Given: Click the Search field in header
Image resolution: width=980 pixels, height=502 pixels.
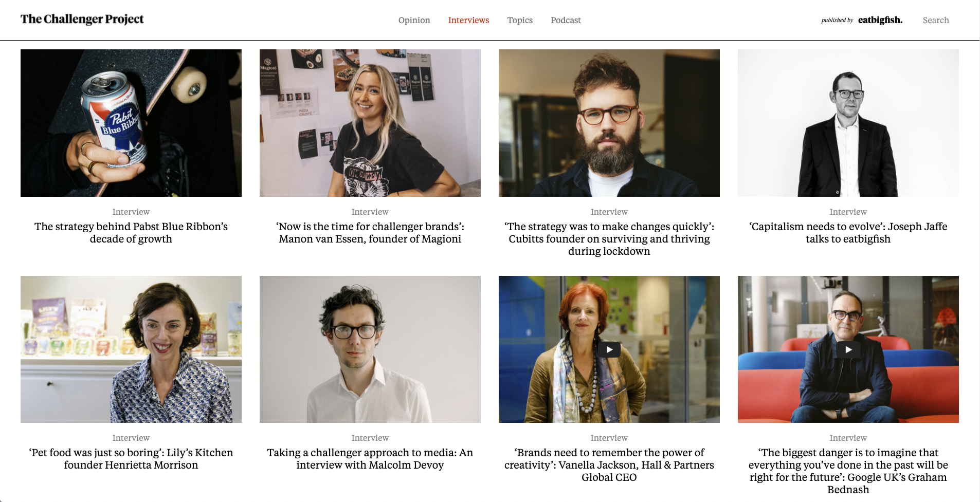Looking at the screenshot, I should [936, 20].
